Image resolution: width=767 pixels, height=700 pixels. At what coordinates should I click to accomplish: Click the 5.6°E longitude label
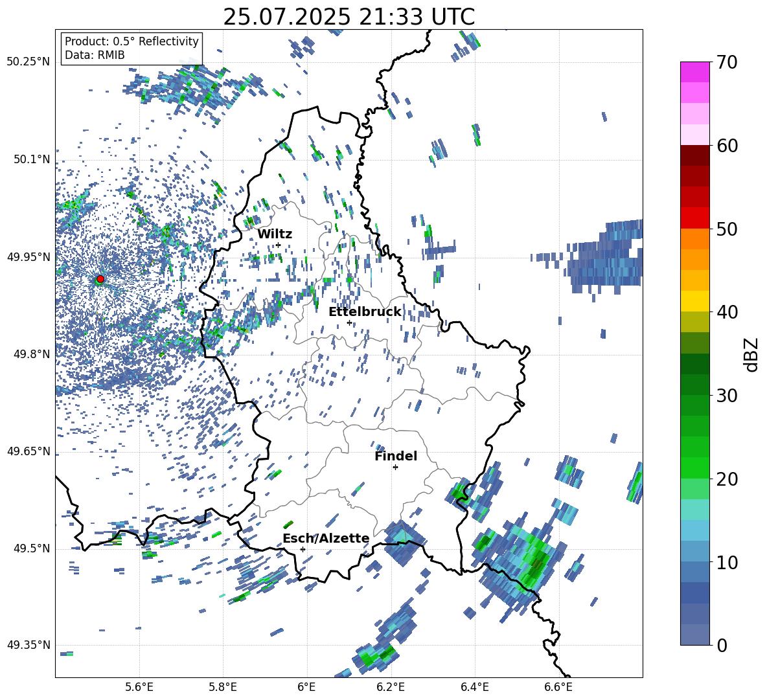point(139,687)
